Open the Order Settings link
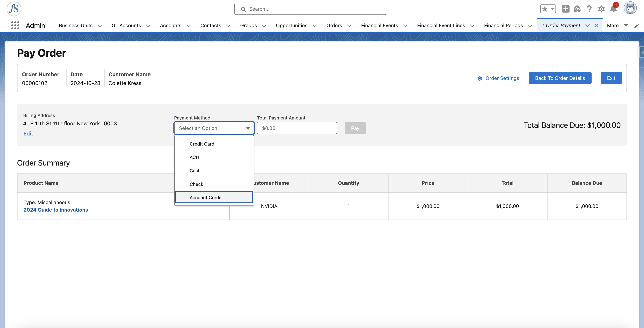Screen dimensions: 644x328 pyautogui.click(x=502, y=78)
